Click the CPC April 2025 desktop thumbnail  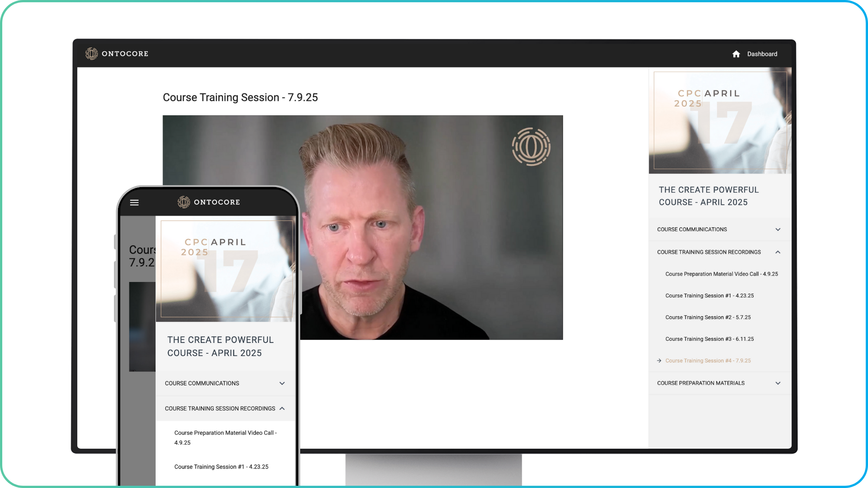tap(720, 121)
